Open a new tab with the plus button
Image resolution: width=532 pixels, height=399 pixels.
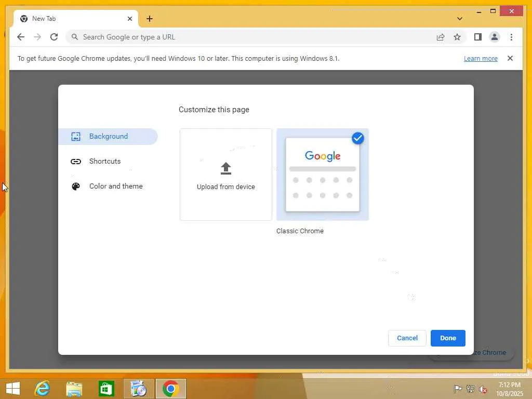150,19
